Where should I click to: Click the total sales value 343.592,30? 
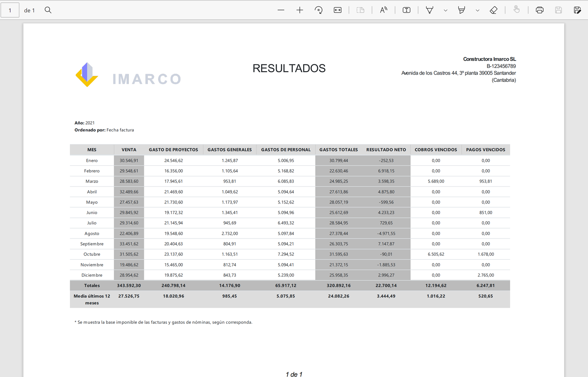pyautogui.click(x=129, y=286)
